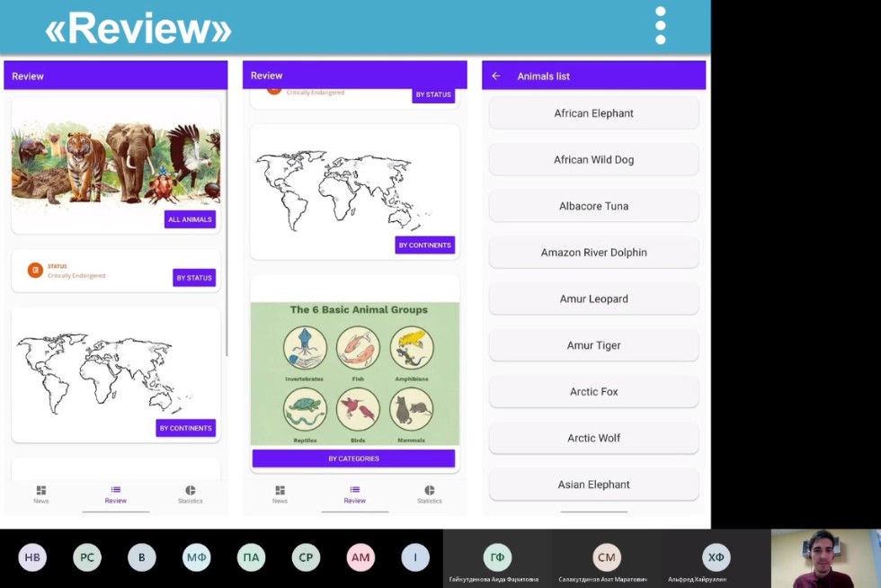Open the Arctic Fox entry
Viewport: 881px width, 588px height.
593,392
